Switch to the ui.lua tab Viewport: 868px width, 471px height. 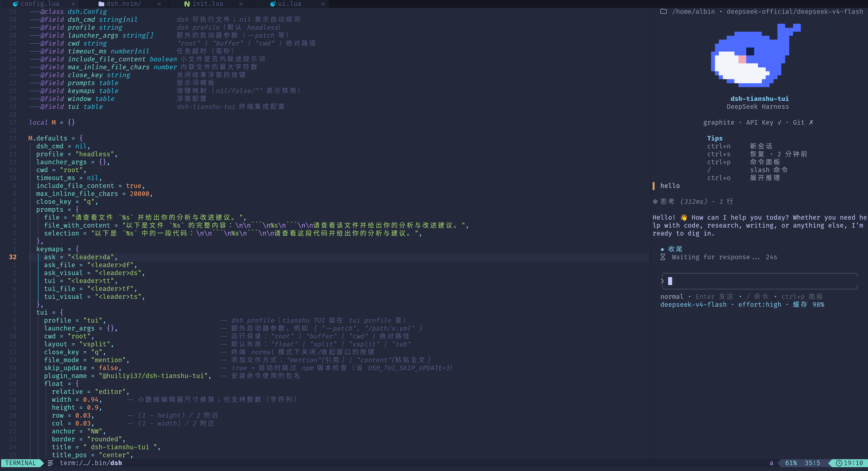tap(289, 4)
